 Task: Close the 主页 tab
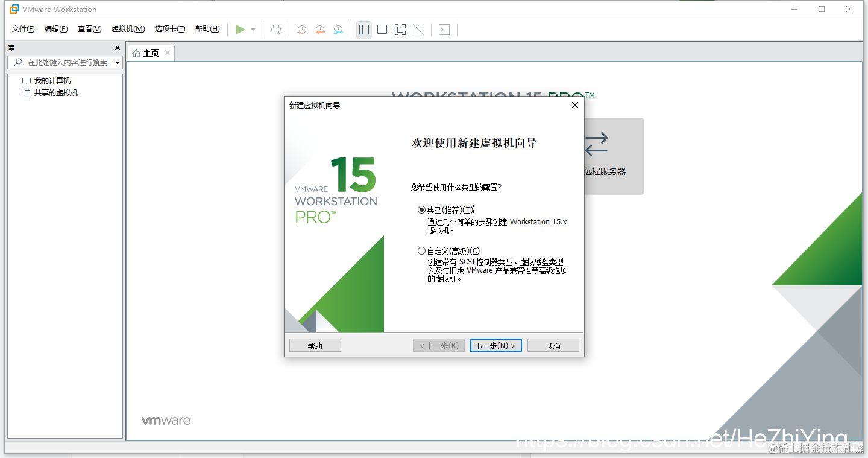[x=168, y=52]
